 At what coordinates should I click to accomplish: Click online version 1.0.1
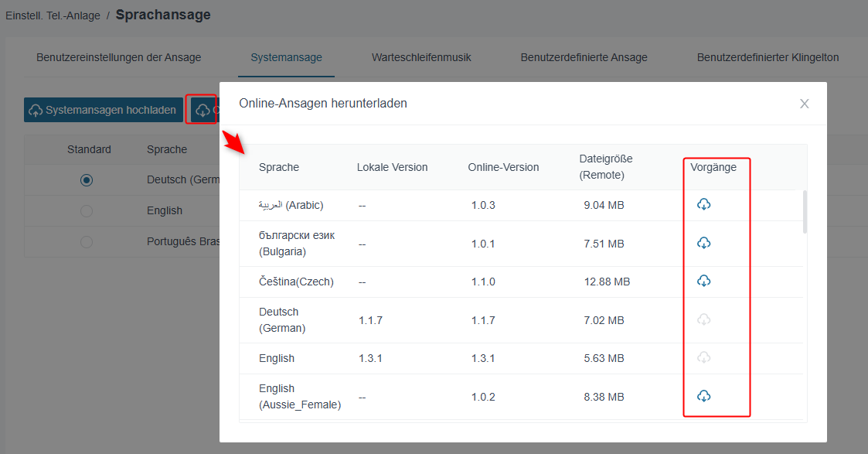coord(483,244)
